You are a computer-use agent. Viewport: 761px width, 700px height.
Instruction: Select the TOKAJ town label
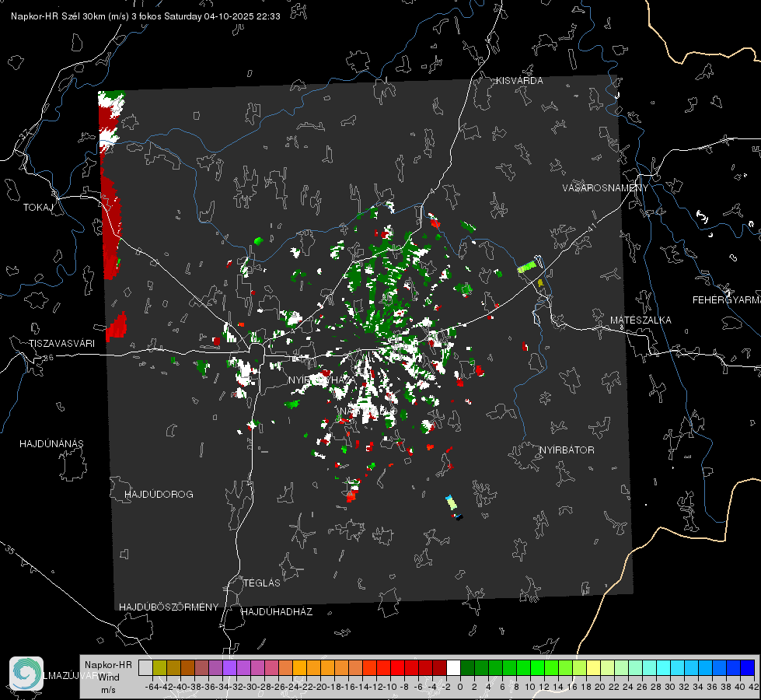point(38,208)
